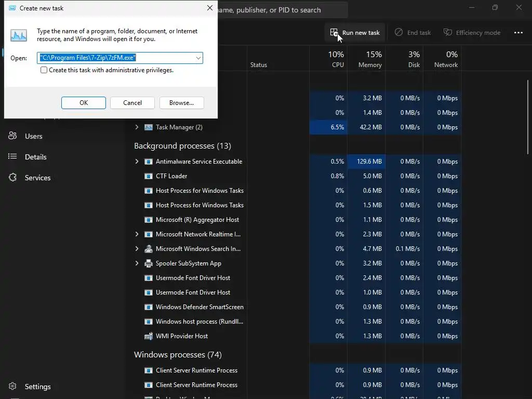532x399 pixels.
Task: Expand Microsoft Network Realtime row
Action: (x=137, y=234)
